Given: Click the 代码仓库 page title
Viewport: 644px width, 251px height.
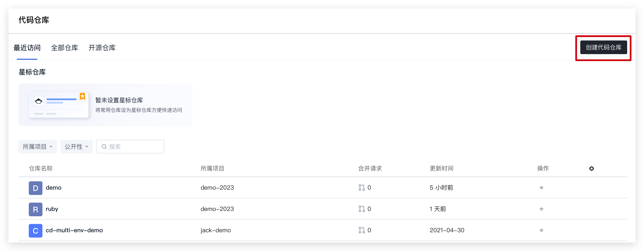Looking at the screenshot, I should (x=34, y=20).
